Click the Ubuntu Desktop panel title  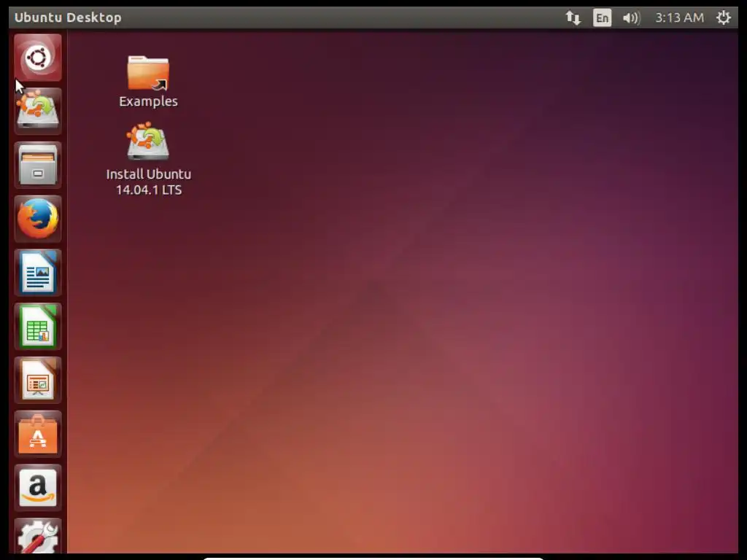(x=68, y=17)
